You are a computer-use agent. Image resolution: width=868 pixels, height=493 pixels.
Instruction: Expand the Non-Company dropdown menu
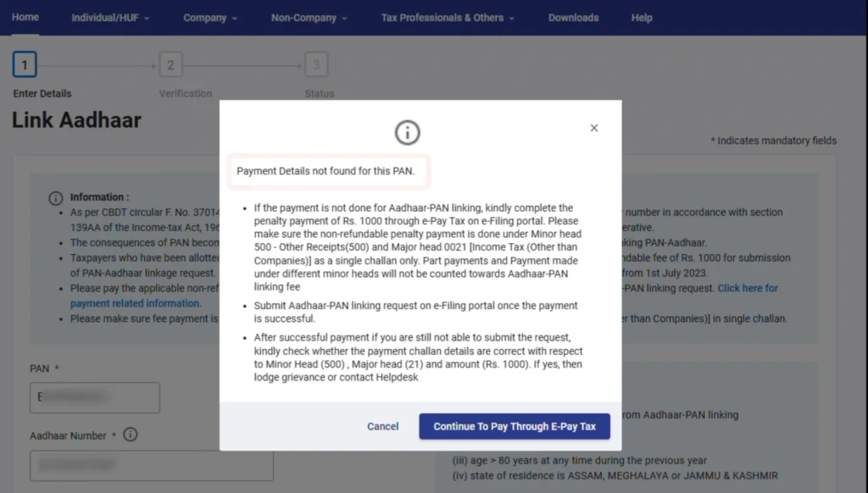click(x=309, y=18)
